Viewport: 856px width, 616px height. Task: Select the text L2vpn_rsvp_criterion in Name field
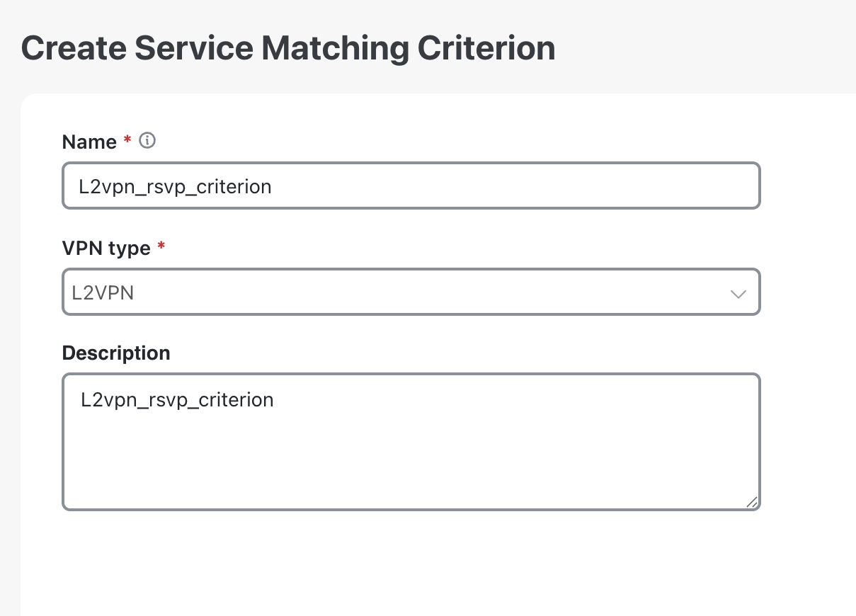coord(176,186)
